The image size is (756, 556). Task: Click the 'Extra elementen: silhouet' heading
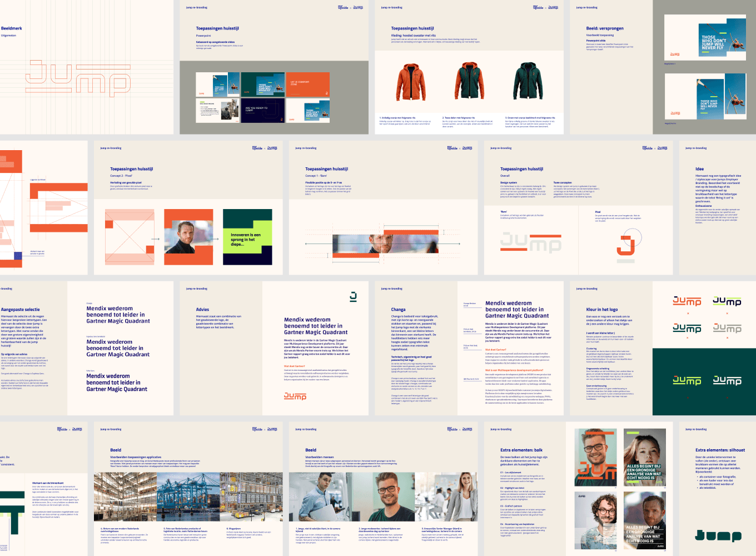[720, 450]
